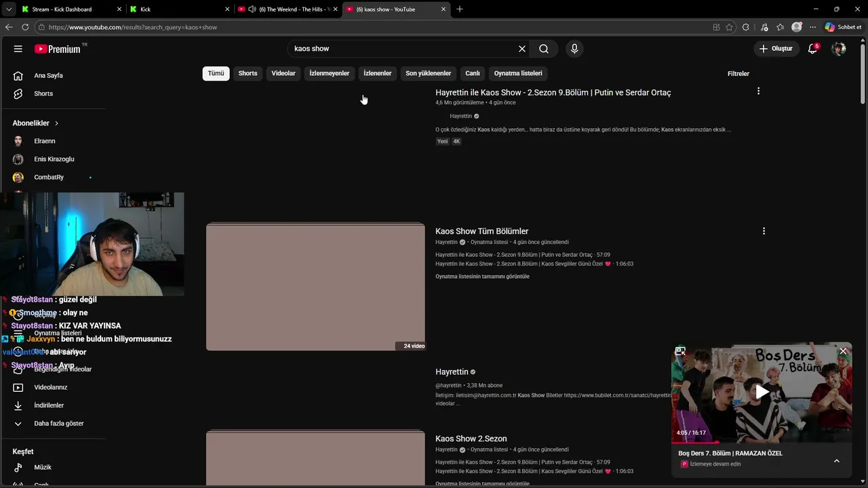
Task: Select the Son yüklenenler chip
Action: (x=428, y=73)
